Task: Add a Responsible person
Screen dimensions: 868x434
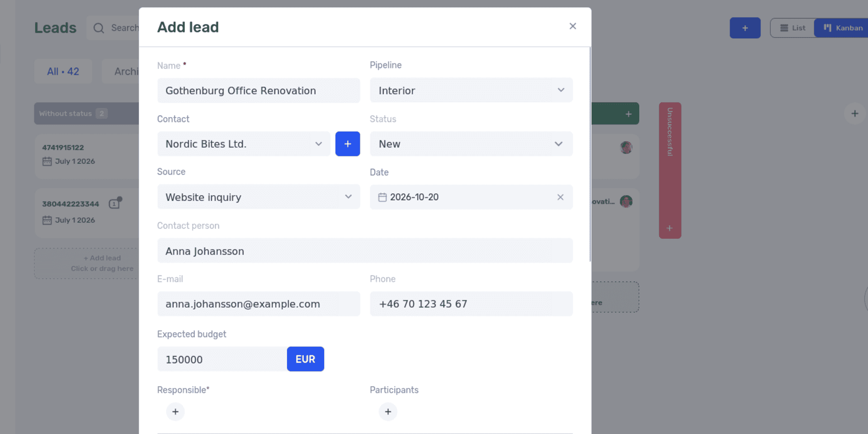Action: click(175, 411)
